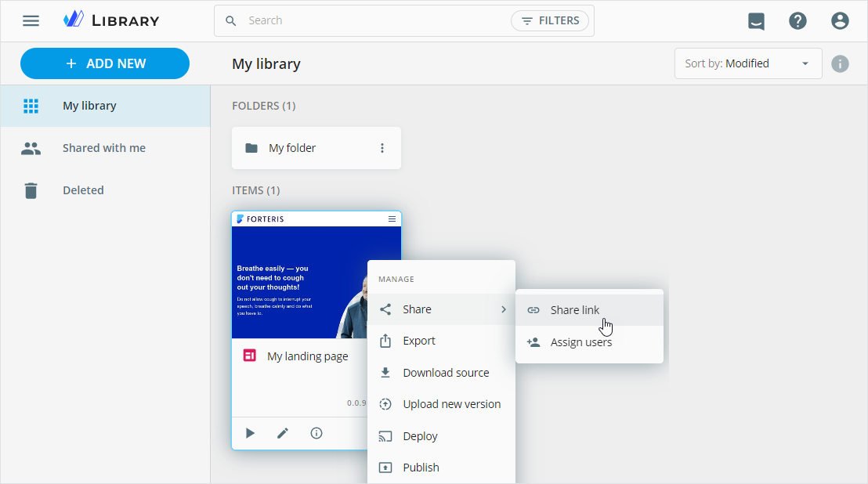Go to Shared with me section
The width and height of the screenshot is (868, 484).
point(103,148)
